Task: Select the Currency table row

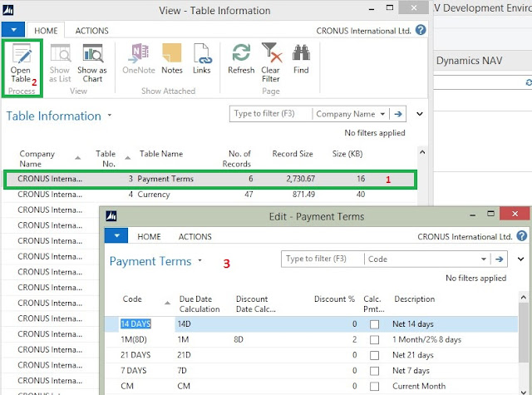Action: tap(209, 195)
